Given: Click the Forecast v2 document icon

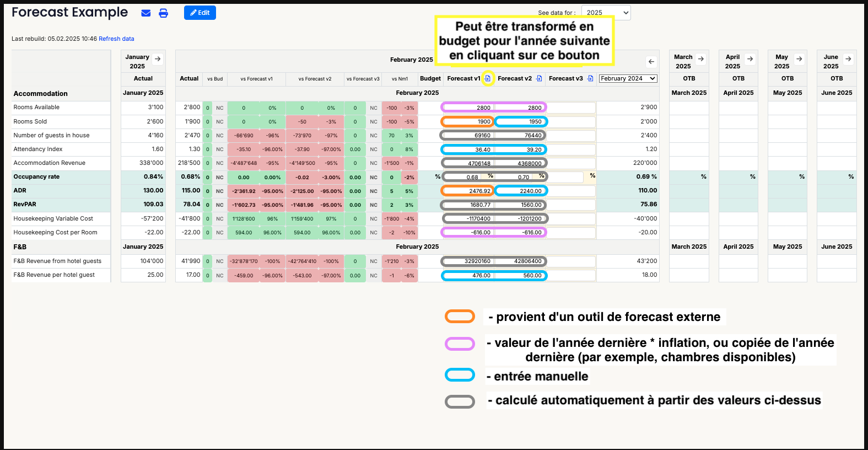Looking at the screenshot, I should (x=539, y=79).
